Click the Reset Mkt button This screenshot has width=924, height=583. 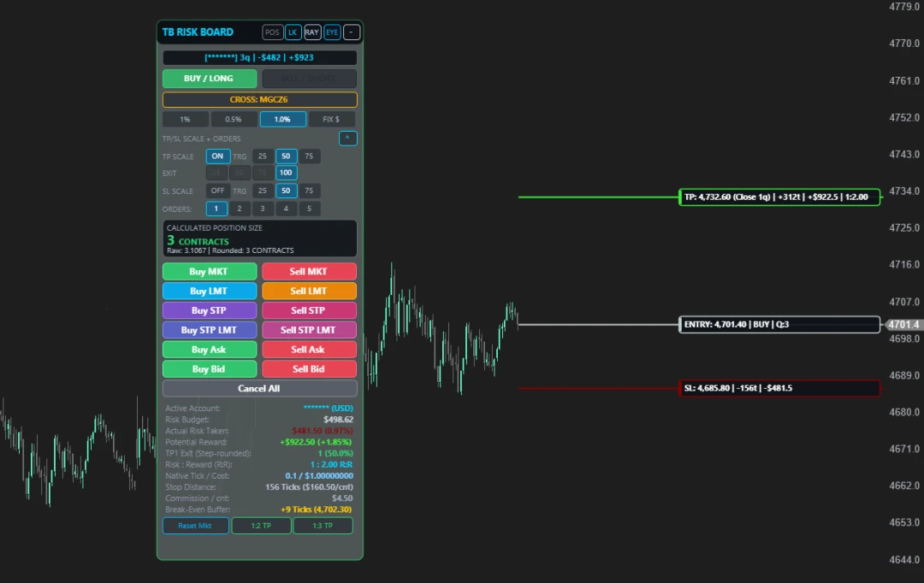pyautogui.click(x=195, y=526)
